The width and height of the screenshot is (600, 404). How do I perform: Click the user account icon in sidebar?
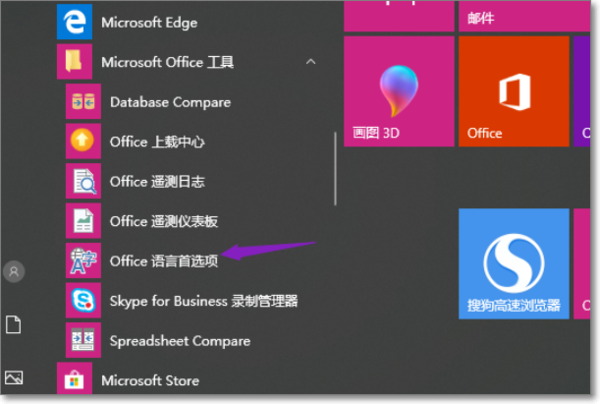[x=14, y=271]
